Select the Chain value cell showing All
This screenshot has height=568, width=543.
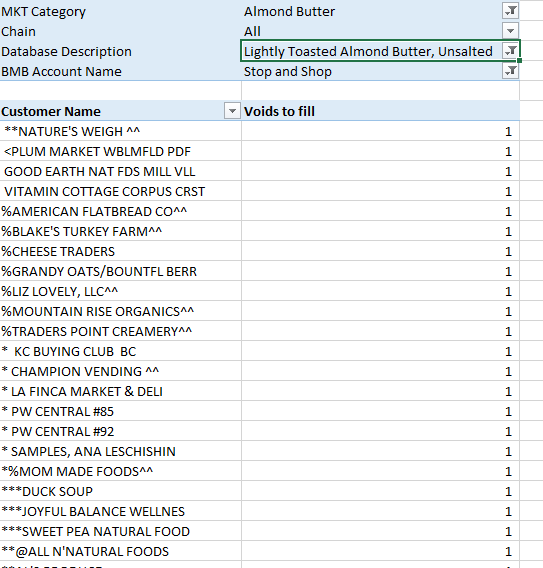380,31
